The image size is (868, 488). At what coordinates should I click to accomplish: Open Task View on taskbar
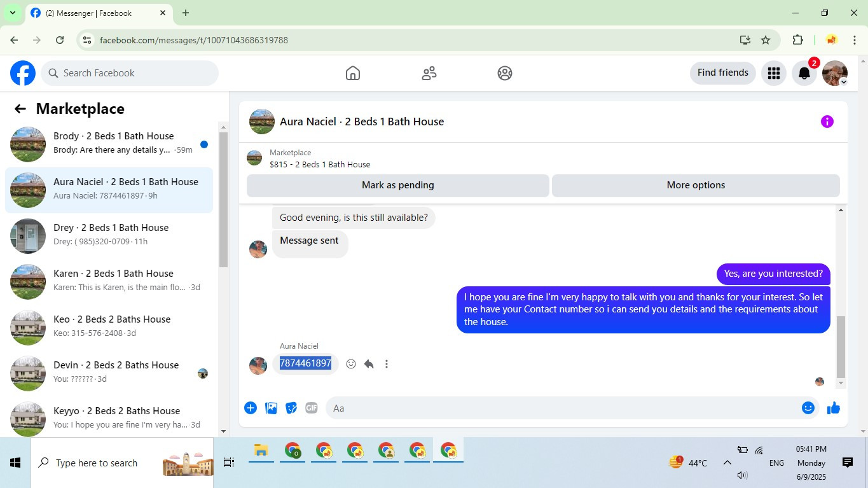pos(229,463)
